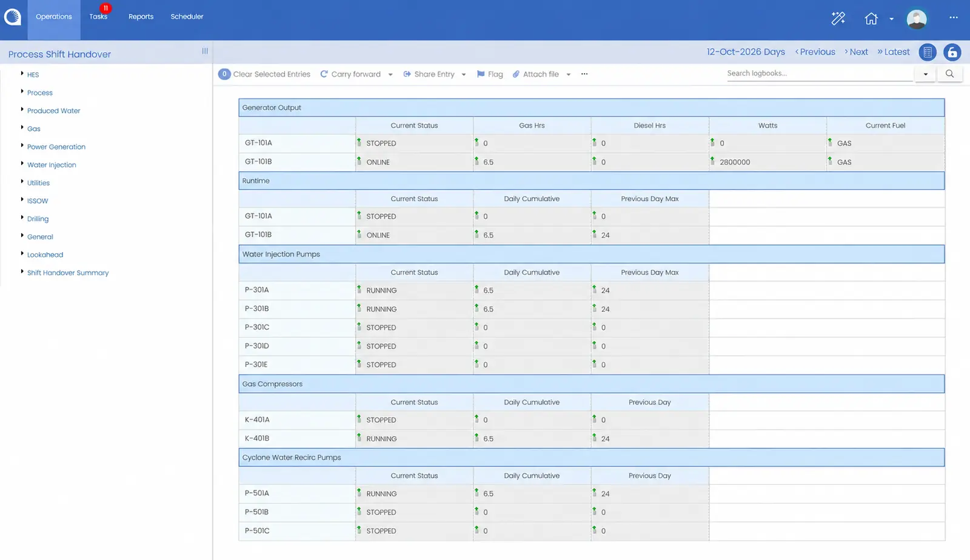Click the Flag icon button
This screenshot has width=970, height=560.
(x=490, y=74)
